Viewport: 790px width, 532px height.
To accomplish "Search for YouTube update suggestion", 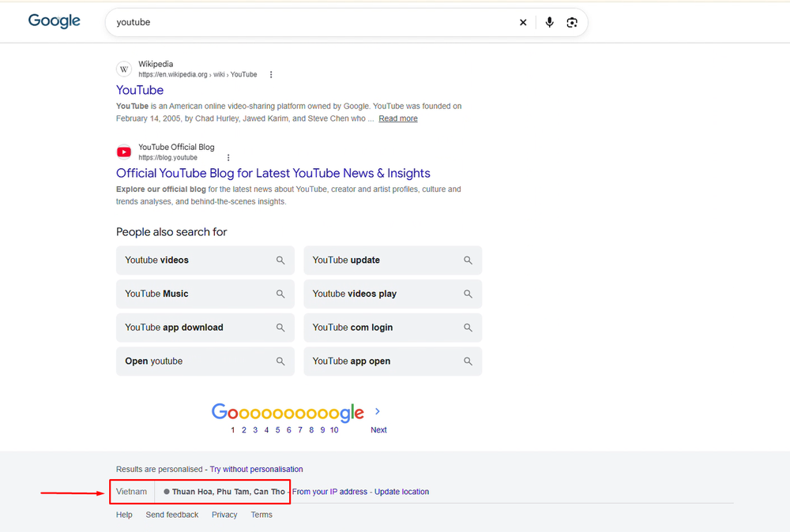I will [393, 260].
